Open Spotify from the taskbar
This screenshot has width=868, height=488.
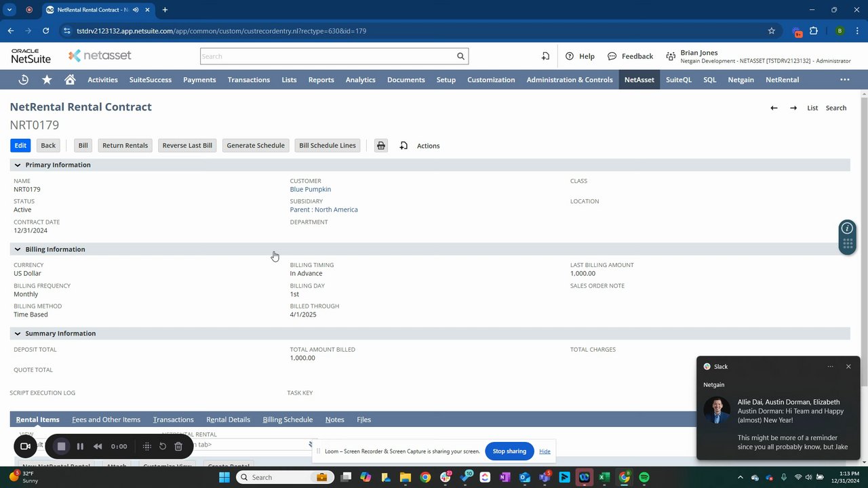pos(644,477)
